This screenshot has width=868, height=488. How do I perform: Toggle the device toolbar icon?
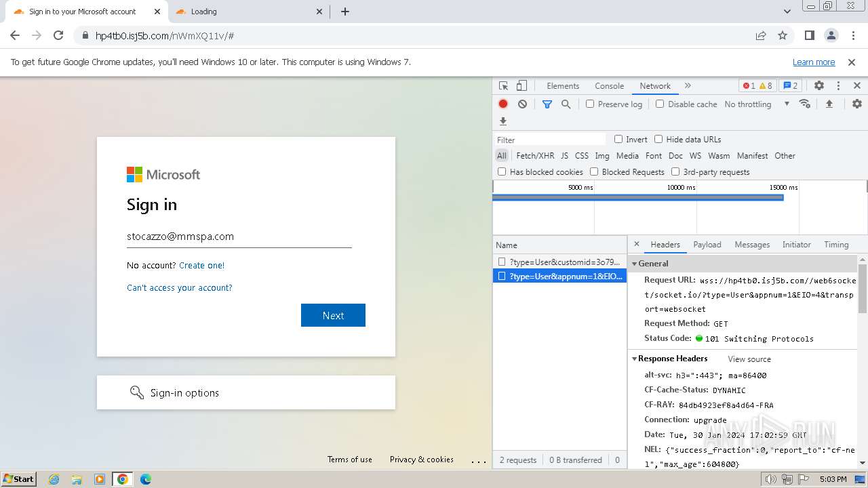[x=521, y=86]
